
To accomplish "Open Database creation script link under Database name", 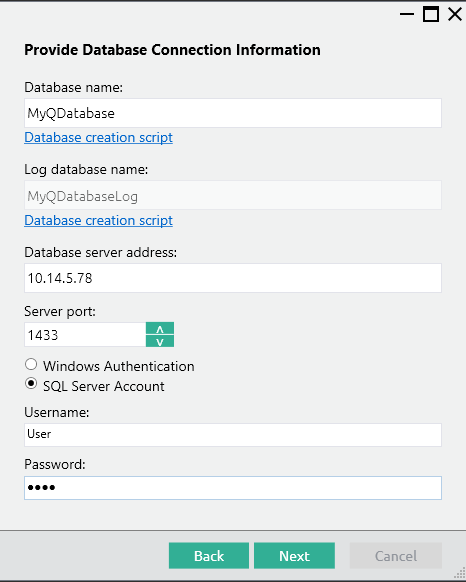I will 98,137.
